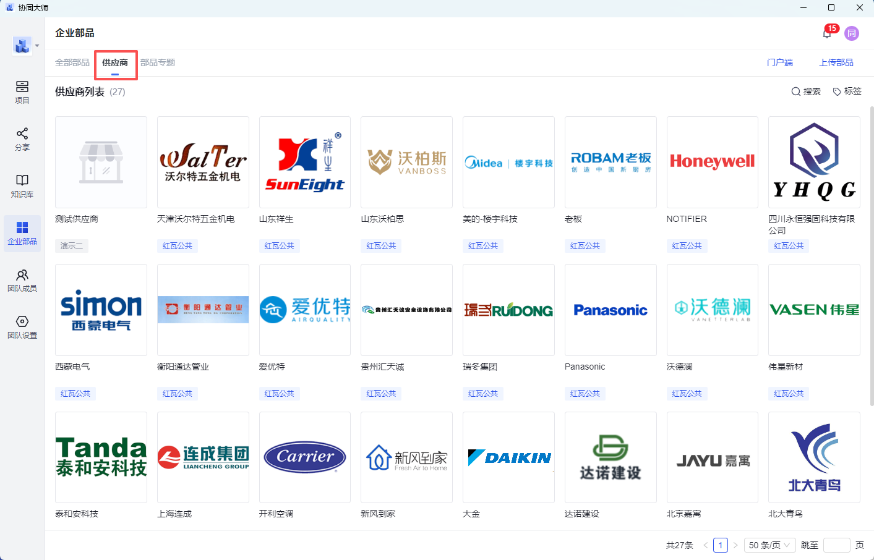874x560 pixels.
Task: Open the Honeywell NOTIFIER supplier card
Action: click(x=712, y=162)
